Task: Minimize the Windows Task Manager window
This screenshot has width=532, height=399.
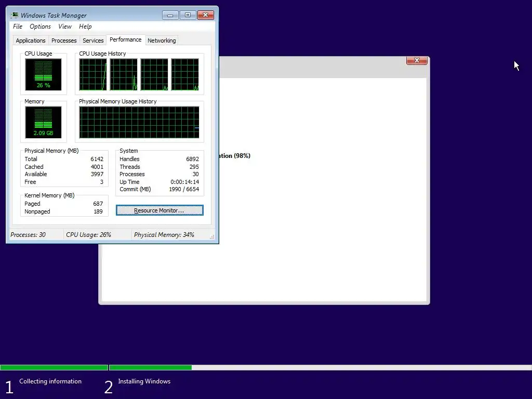Action: click(x=170, y=15)
